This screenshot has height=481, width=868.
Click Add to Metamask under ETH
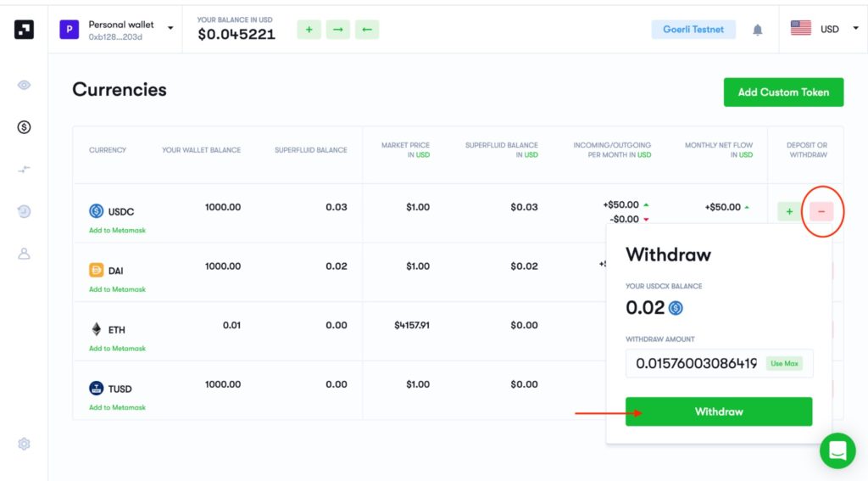pyautogui.click(x=117, y=348)
